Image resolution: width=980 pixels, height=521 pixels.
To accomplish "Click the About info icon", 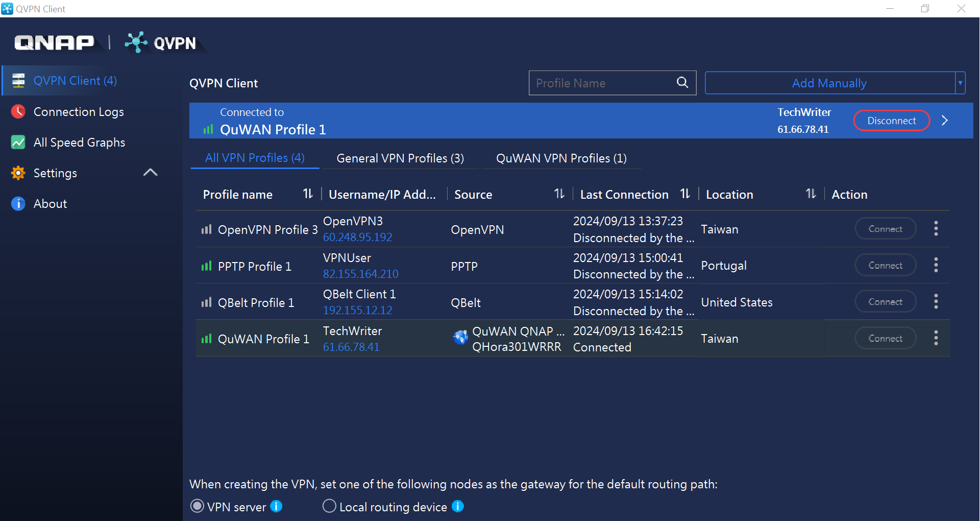I will click(18, 204).
